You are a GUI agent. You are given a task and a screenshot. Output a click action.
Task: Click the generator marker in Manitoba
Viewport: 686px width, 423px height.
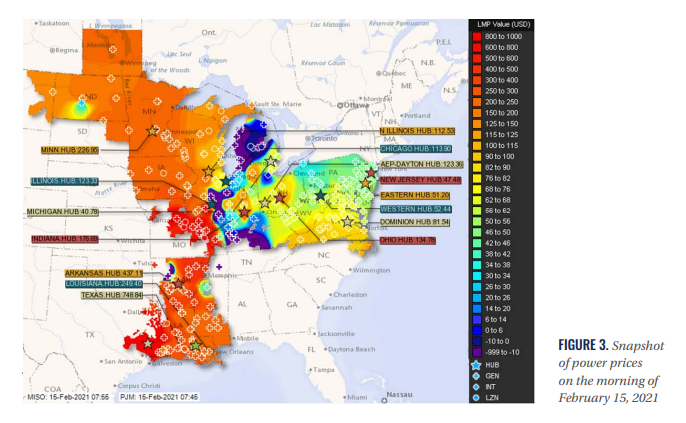tap(113, 49)
